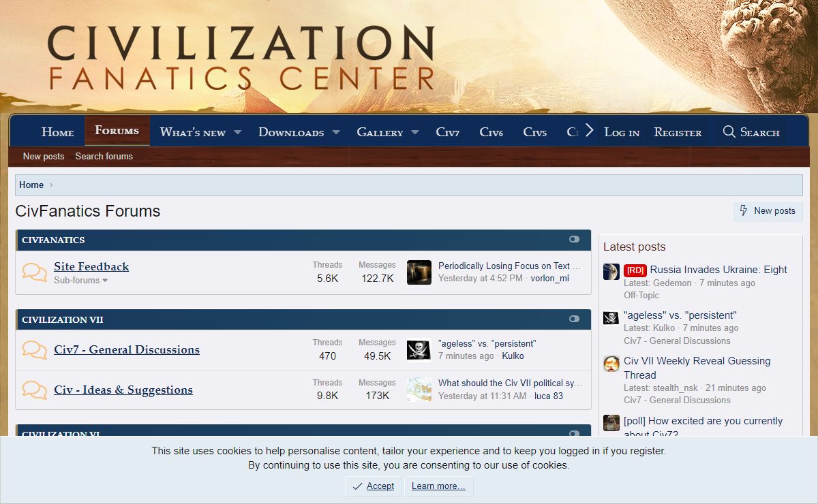Open thread Periodically Losing Focus on Text
The width and height of the screenshot is (818, 504).
[x=509, y=266]
